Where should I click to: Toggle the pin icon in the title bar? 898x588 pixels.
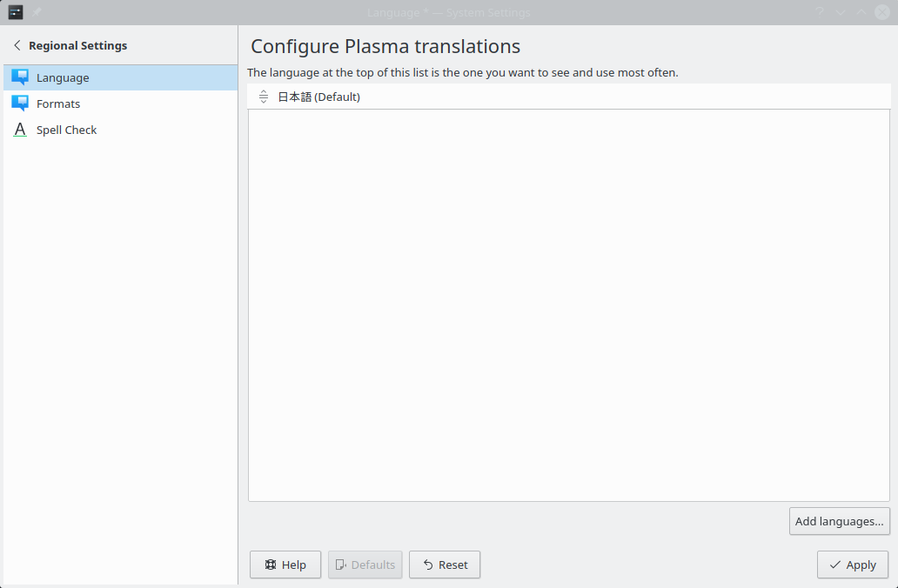click(37, 12)
